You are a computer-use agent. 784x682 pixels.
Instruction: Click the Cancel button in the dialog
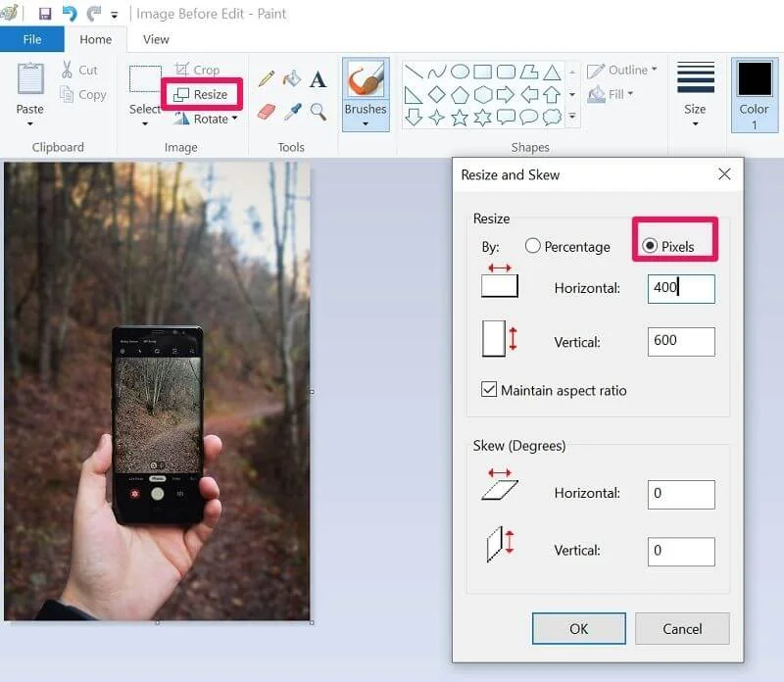tap(682, 628)
